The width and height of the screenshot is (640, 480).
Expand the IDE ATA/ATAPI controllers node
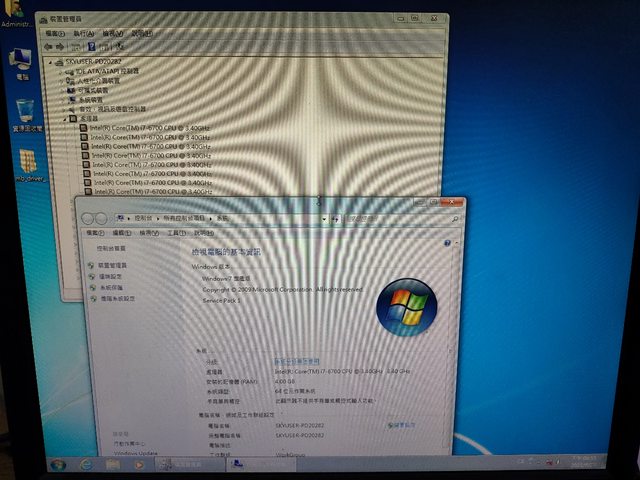64,72
